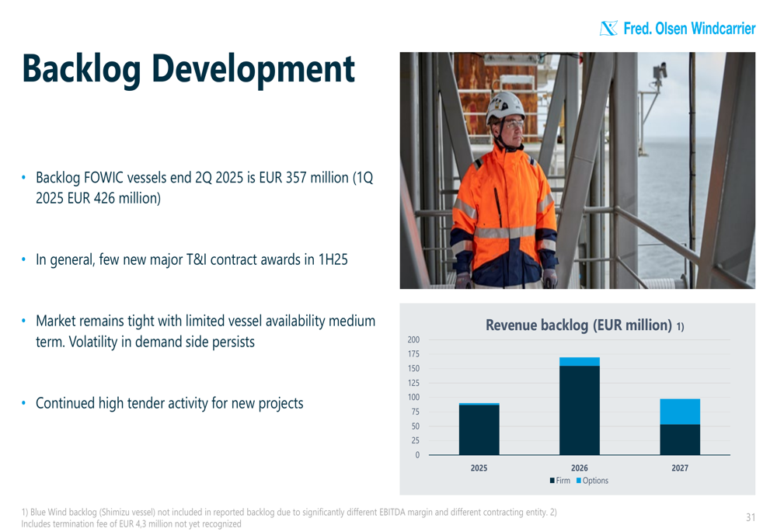Select the Backlog Development title
The width and height of the screenshot is (777, 532).
188,69
